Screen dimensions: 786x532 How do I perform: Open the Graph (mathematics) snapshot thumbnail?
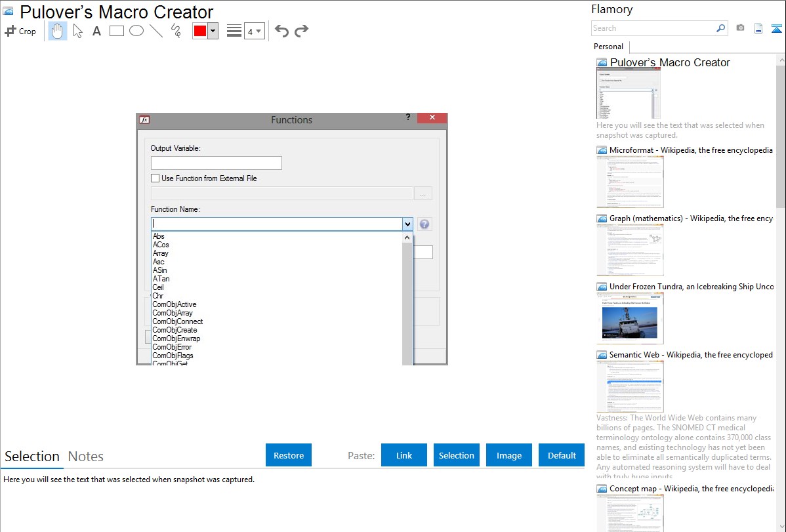tap(630, 250)
